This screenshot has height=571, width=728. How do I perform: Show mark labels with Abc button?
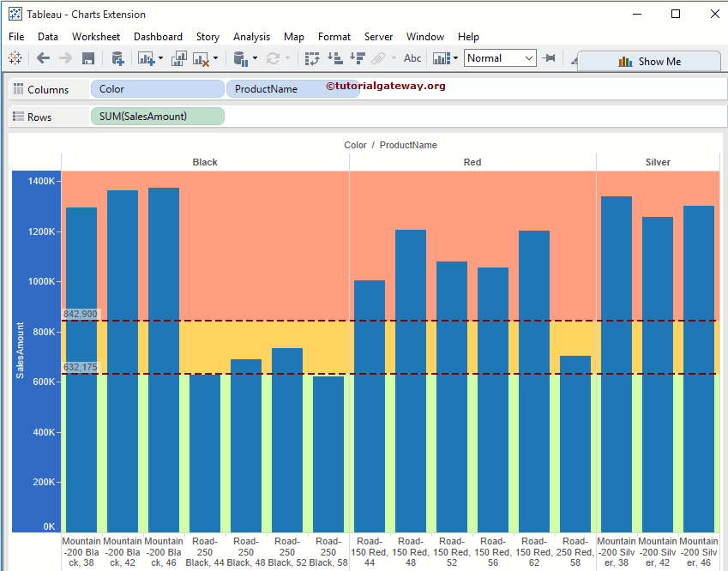(x=412, y=58)
